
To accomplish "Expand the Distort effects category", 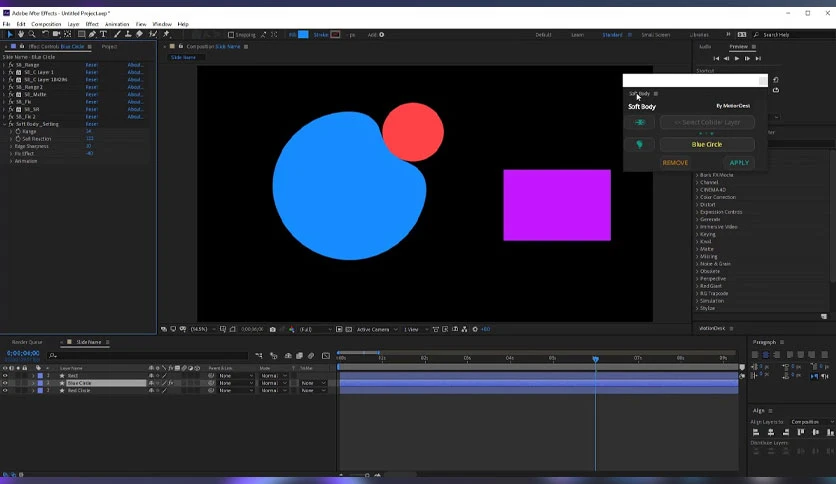I will pyautogui.click(x=697, y=205).
